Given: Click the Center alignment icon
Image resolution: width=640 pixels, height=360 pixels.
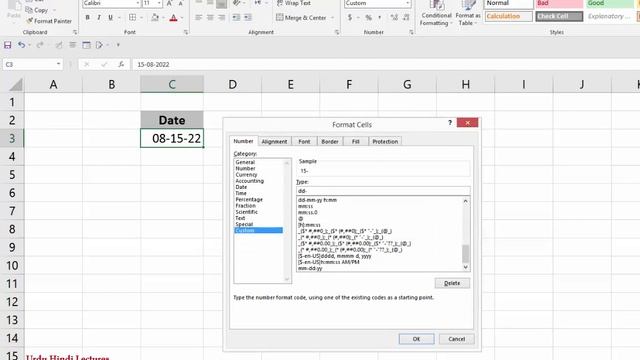Looking at the screenshot, I should pos(210,18).
